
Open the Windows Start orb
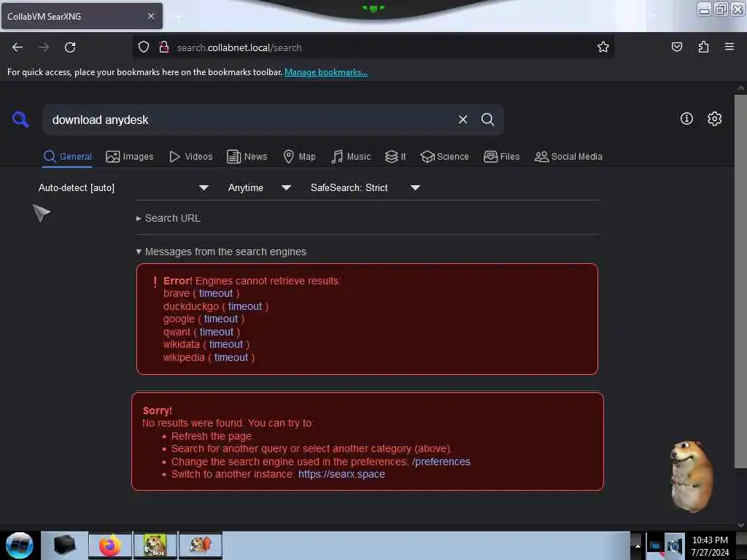19,545
